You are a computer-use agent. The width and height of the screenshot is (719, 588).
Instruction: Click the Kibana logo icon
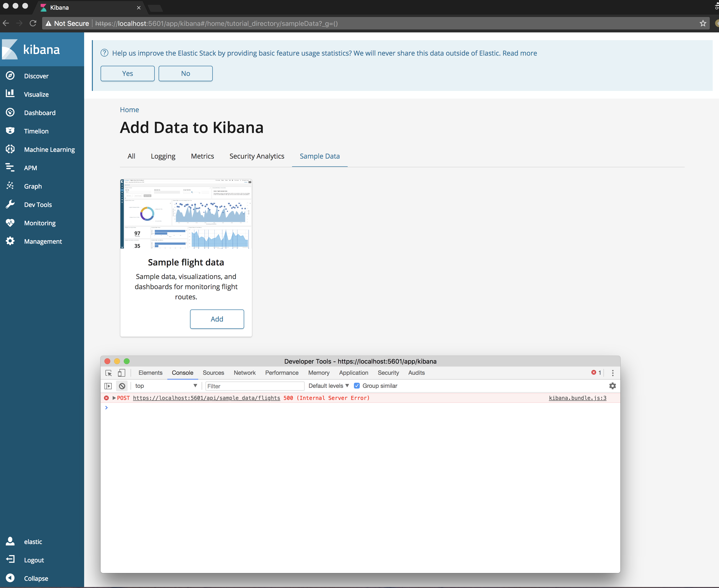point(10,50)
